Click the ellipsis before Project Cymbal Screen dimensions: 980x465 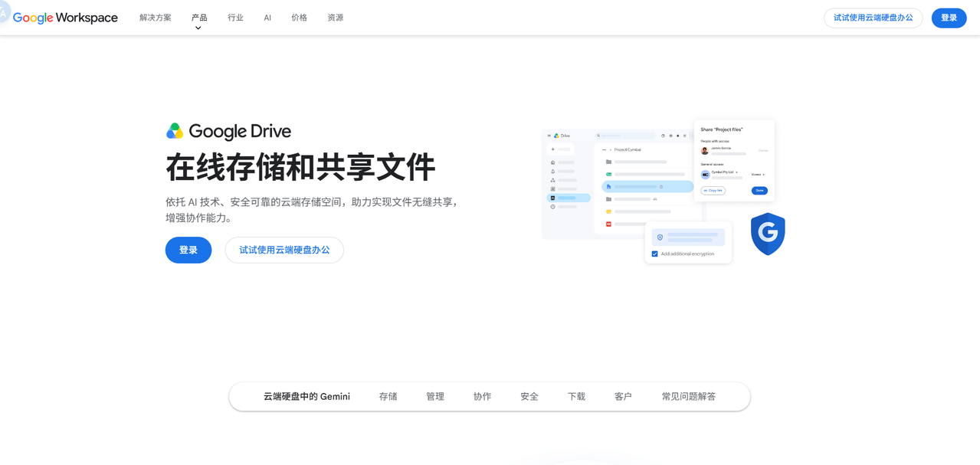point(604,149)
